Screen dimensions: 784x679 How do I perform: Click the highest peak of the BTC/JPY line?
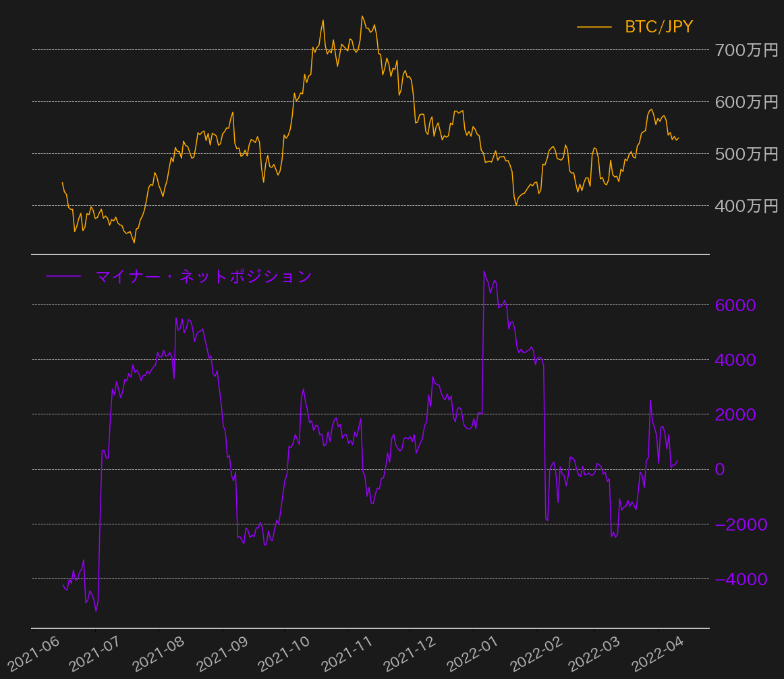(362, 16)
